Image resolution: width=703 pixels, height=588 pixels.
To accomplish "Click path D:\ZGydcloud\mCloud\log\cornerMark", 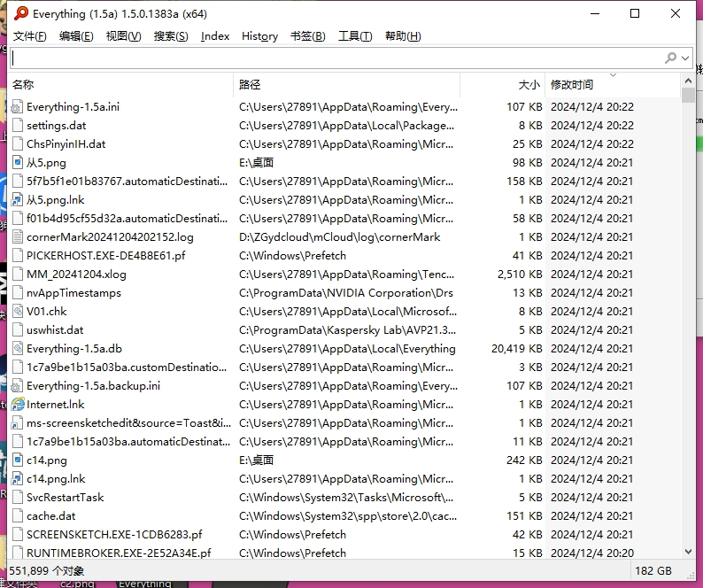I will [x=339, y=237].
